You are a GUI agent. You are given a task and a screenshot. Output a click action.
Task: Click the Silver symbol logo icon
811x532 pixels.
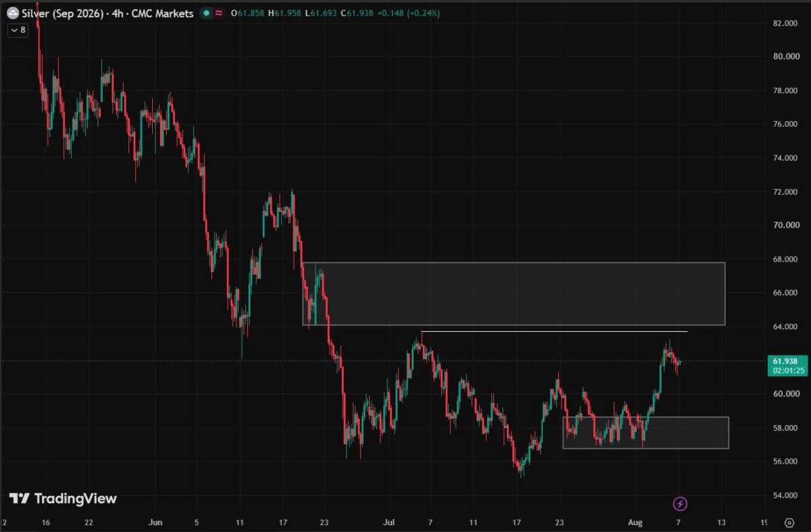13,14
